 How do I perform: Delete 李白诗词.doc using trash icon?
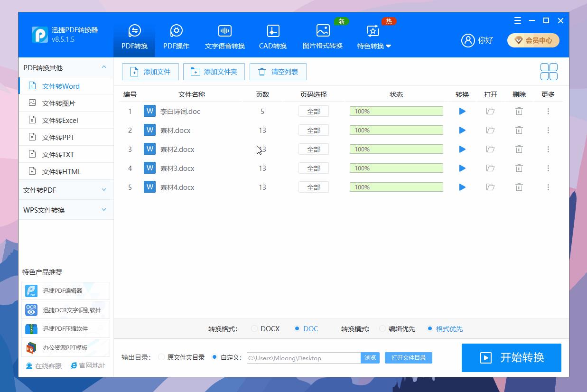coord(519,111)
